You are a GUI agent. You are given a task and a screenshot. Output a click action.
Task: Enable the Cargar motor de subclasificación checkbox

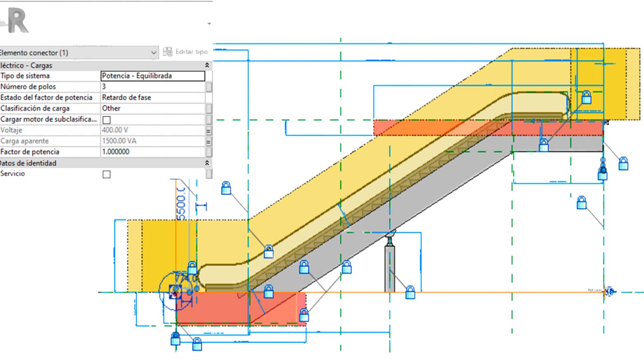(106, 120)
